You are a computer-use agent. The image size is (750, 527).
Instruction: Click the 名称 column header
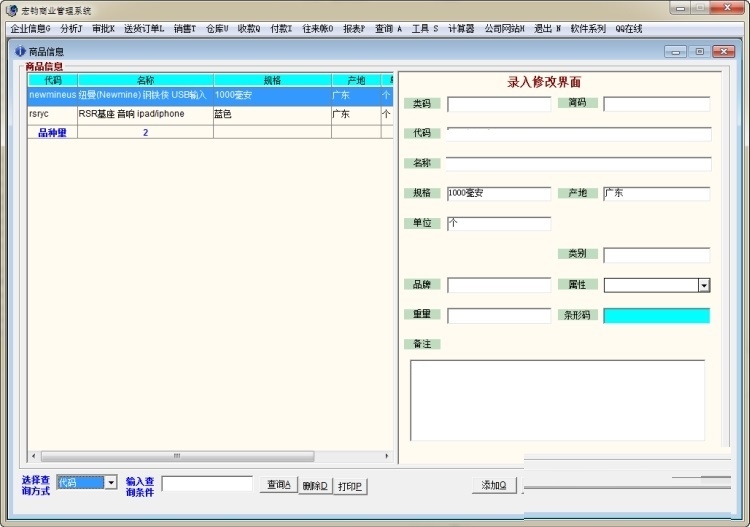(x=145, y=80)
